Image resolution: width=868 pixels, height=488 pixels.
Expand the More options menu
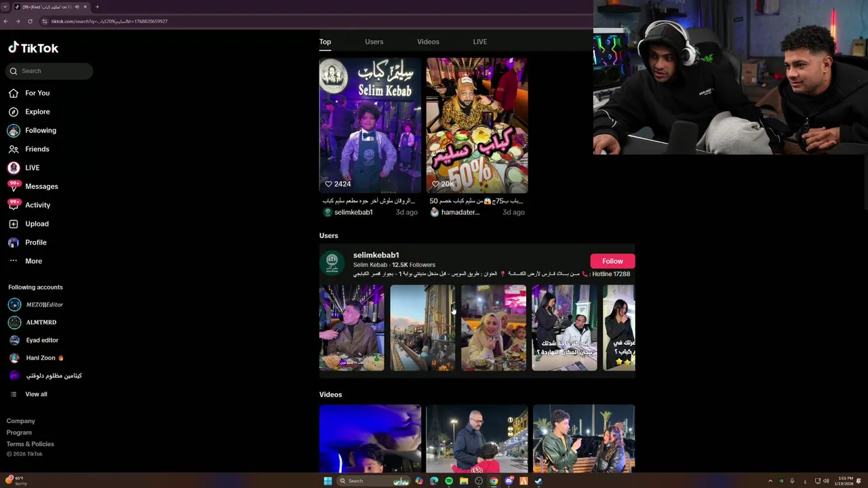[x=25, y=261]
